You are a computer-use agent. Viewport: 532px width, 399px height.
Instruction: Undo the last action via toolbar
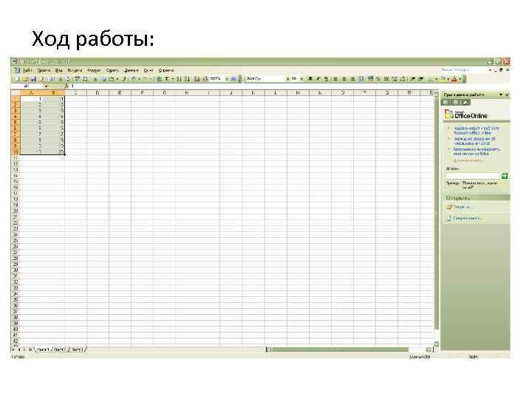[x=134, y=79]
